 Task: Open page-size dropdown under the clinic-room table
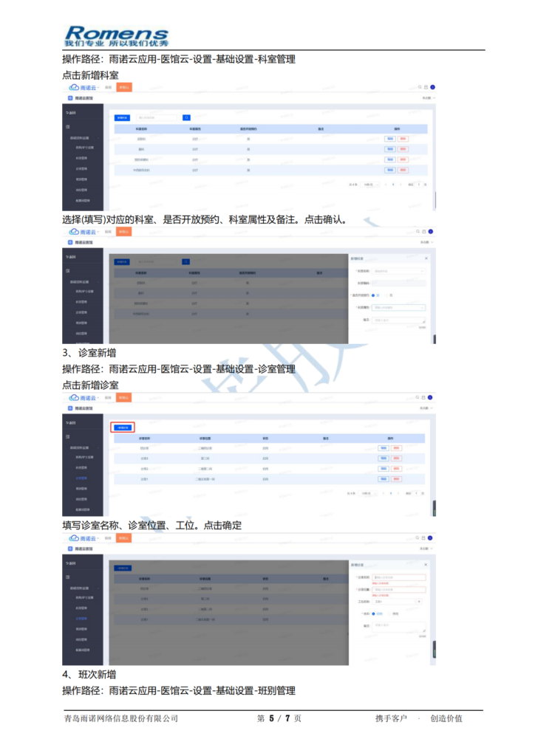pyautogui.click(x=368, y=494)
